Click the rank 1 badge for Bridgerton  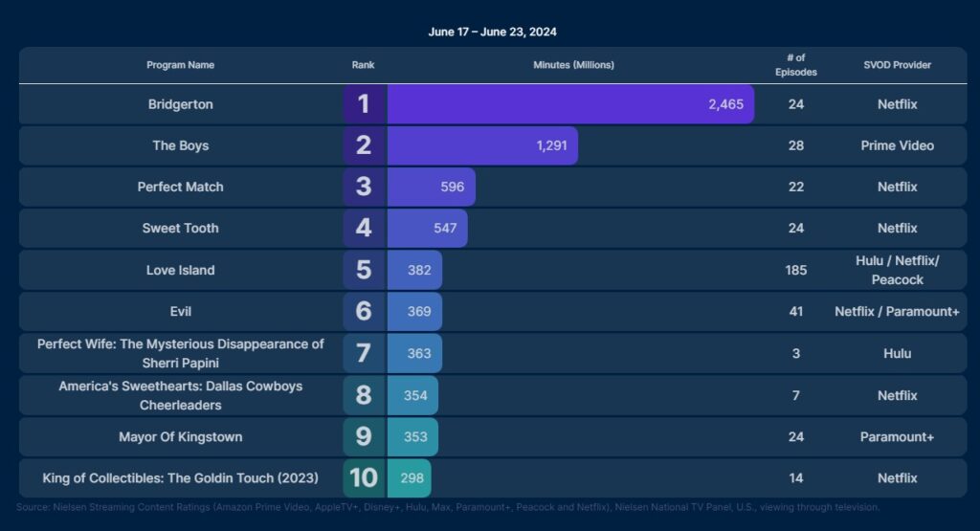(x=364, y=104)
